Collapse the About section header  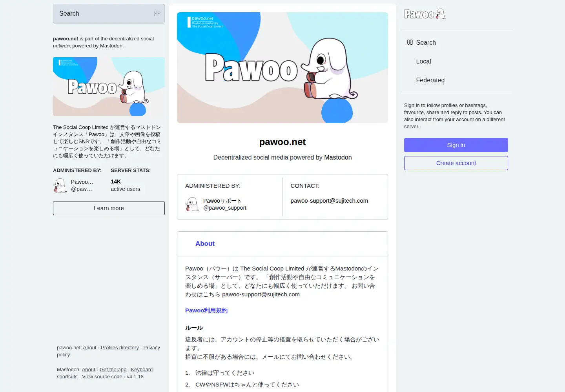coord(282,244)
